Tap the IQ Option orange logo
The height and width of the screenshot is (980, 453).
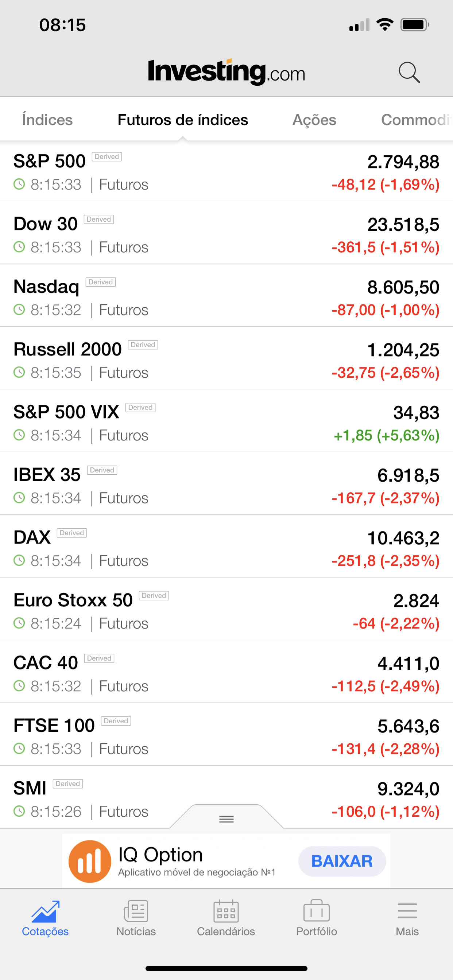tap(90, 861)
